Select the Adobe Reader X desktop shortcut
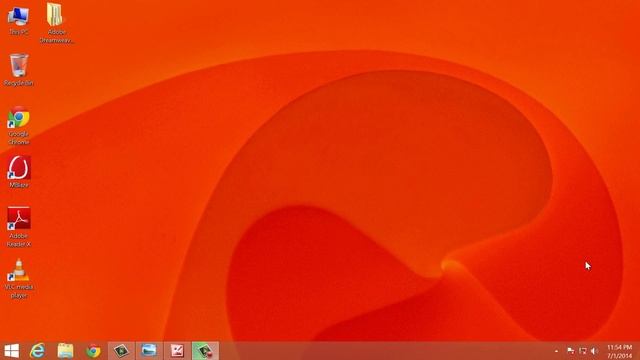 click(x=19, y=227)
